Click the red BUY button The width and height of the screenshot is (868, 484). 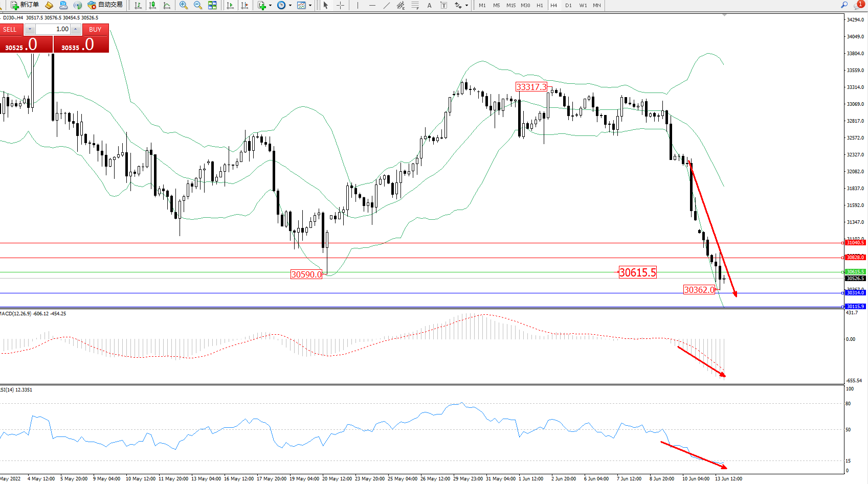click(x=95, y=29)
